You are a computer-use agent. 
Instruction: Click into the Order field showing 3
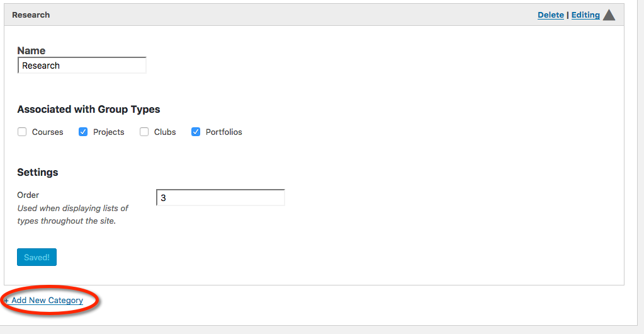point(220,198)
